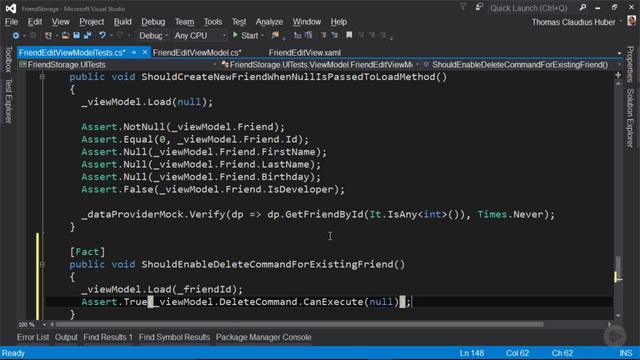Collapse the ShouldEnableDeleteCommand method outline
The image size is (640, 360).
pos(42,264)
